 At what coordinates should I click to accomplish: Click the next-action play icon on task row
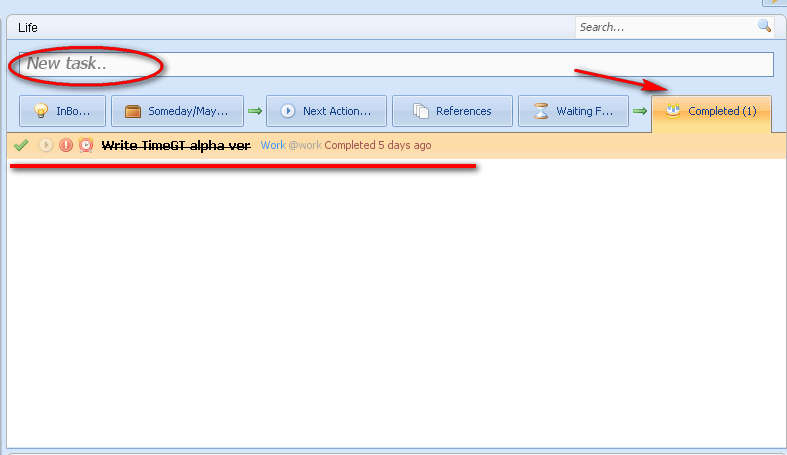pyautogui.click(x=46, y=145)
